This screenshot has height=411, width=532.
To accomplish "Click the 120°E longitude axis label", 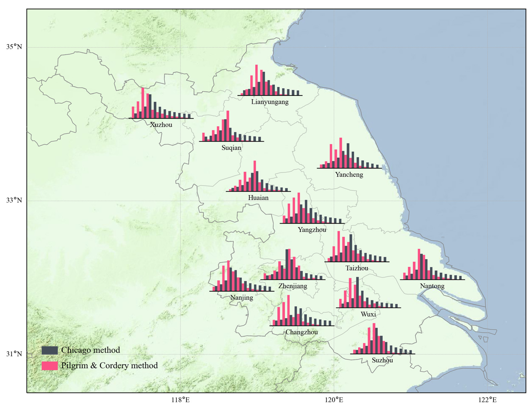I will click(x=334, y=400).
